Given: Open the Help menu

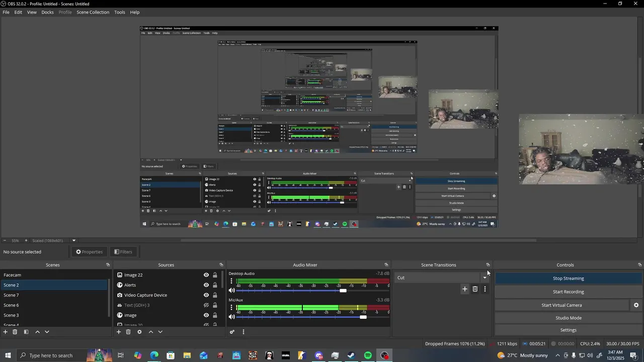Looking at the screenshot, I should 135,12.
